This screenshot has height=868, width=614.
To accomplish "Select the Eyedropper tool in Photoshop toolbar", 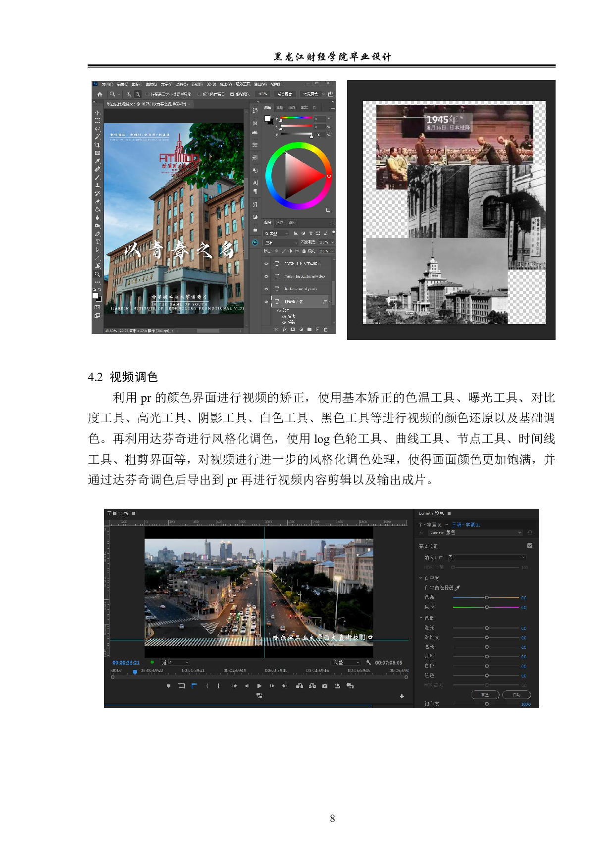I will [98, 161].
